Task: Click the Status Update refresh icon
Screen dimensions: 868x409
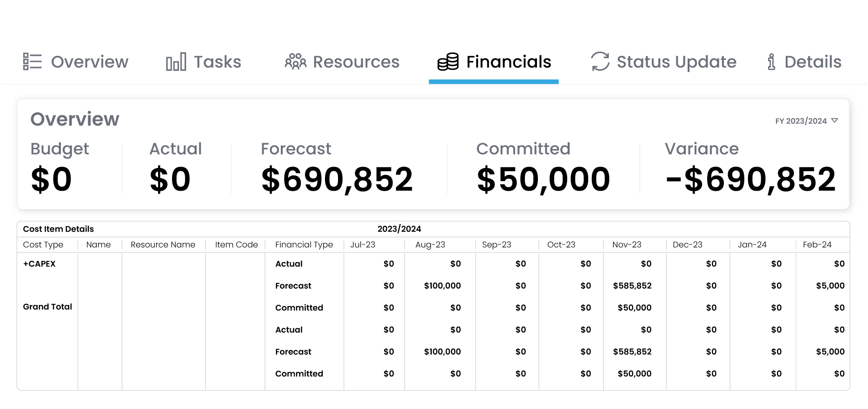Action: [x=600, y=61]
